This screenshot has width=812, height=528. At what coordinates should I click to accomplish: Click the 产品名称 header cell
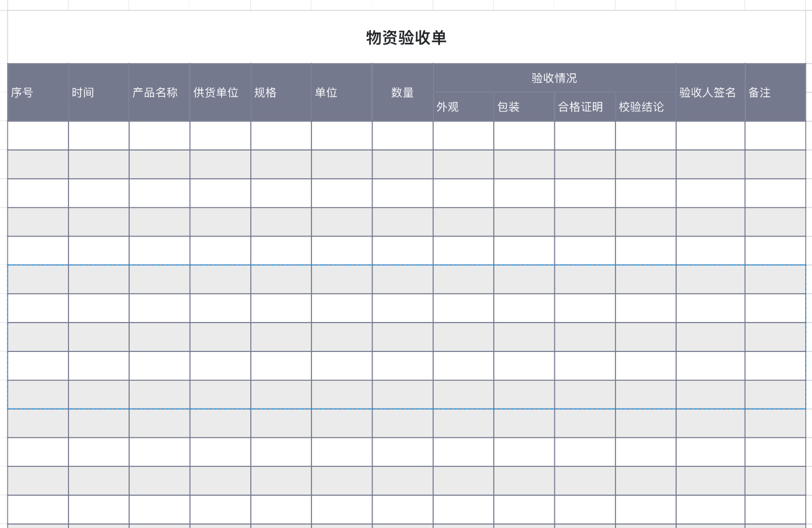pyautogui.click(x=159, y=92)
